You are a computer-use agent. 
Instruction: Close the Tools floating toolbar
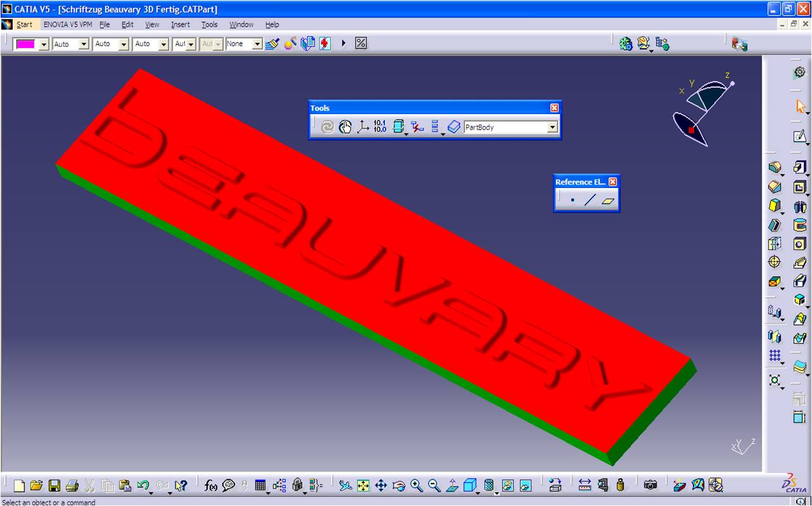554,108
